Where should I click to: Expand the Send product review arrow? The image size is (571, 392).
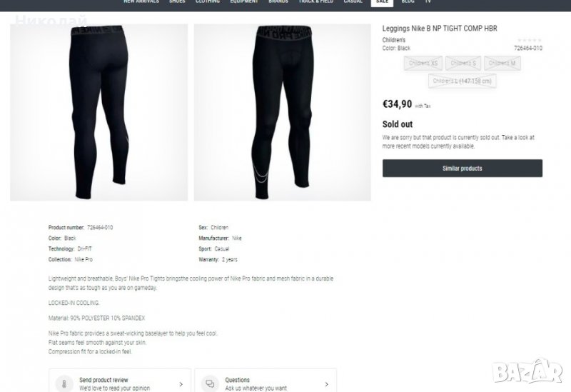pyautogui.click(x=181, y=384)
